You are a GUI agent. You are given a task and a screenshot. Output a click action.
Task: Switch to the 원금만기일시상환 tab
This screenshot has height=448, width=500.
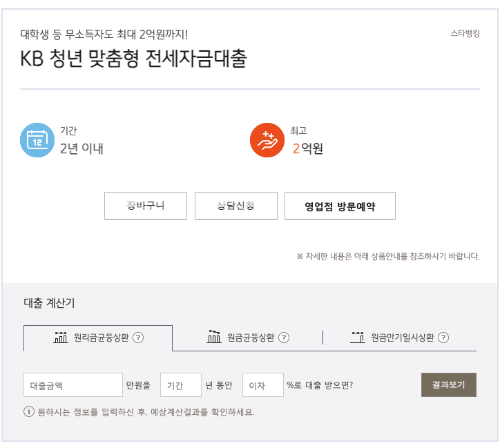[400, 338]
